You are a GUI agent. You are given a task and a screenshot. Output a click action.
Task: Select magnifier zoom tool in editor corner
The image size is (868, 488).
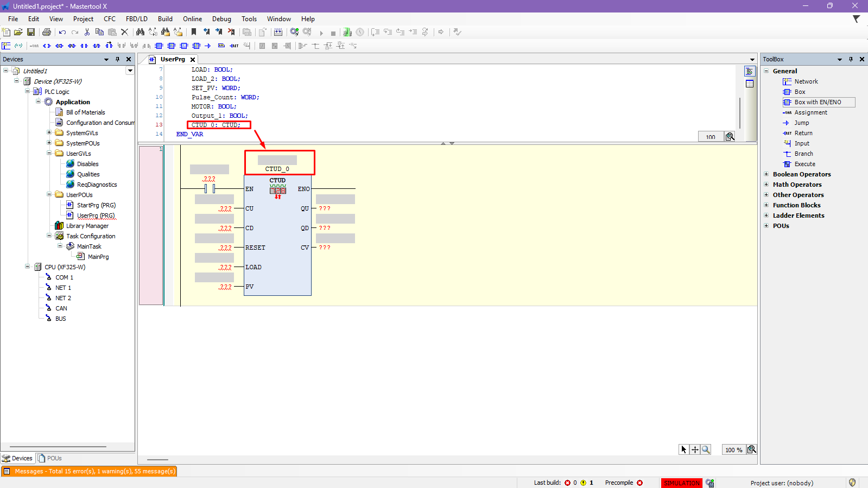pos(706,449)
